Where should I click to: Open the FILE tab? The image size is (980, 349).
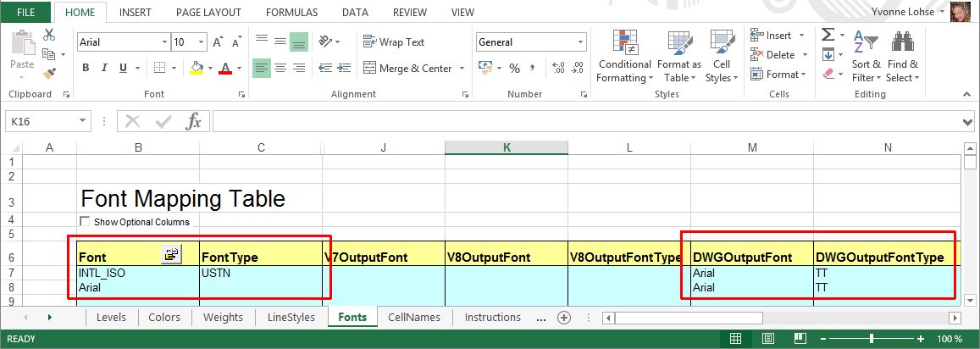25,12
